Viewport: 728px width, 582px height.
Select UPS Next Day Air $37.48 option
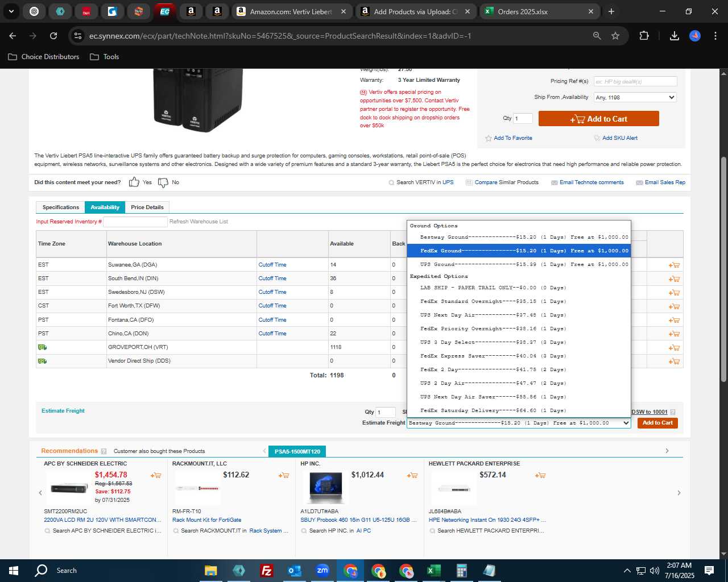click(519, 315)
